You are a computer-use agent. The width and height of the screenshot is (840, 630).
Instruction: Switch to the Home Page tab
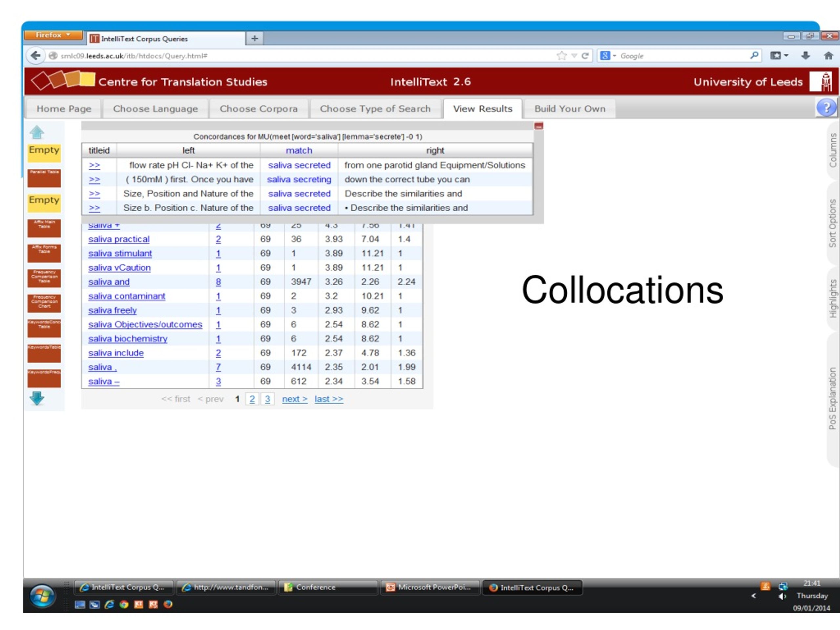tap(64, 109)
